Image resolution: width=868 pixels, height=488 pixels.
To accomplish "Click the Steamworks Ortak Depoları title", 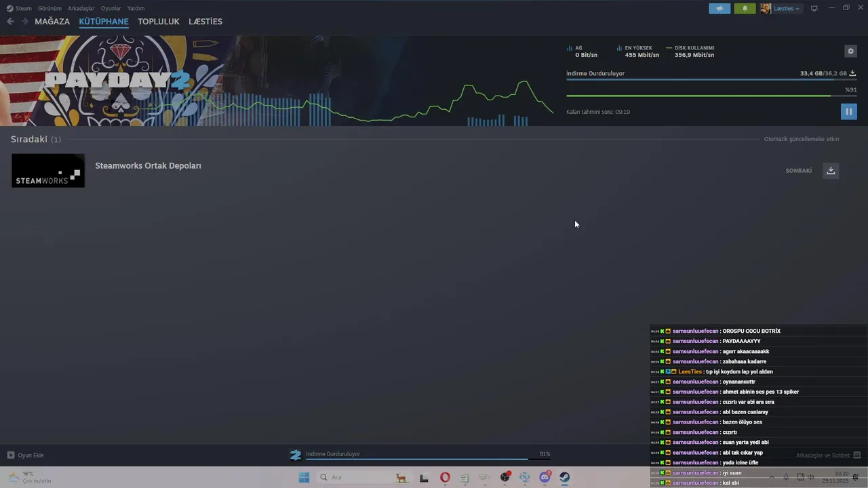I will point(148,165).
